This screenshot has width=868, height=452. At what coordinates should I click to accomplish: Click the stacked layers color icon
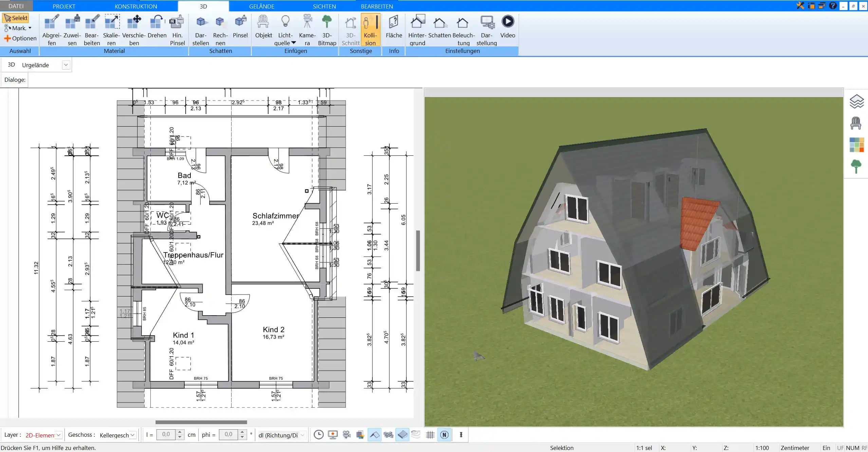(x=360, y=435)
